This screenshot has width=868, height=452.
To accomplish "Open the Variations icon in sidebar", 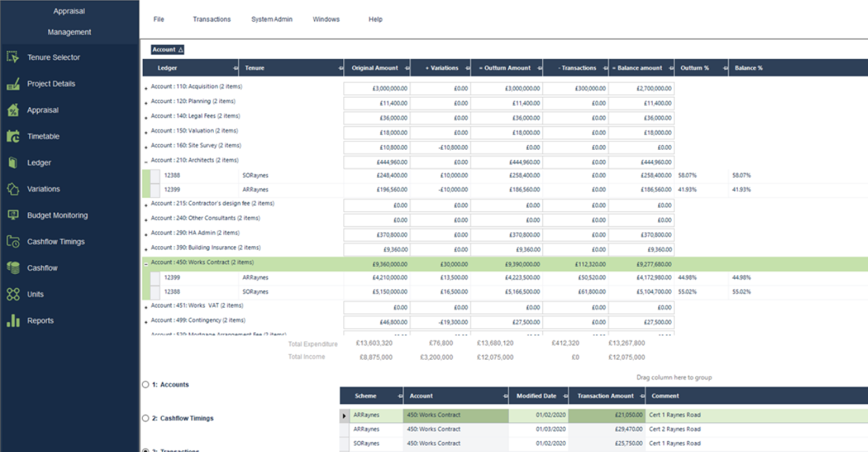I will click(13, 189).
